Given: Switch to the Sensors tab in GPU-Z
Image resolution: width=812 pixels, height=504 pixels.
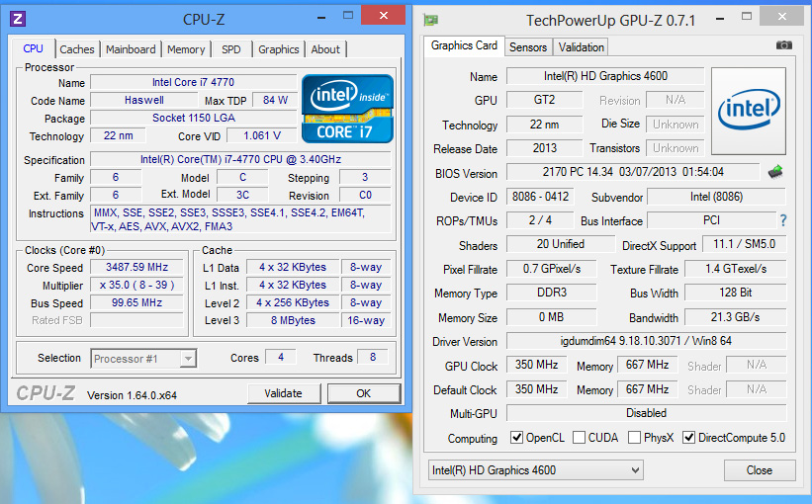Looking at the screenshot, I should [528, 47].
